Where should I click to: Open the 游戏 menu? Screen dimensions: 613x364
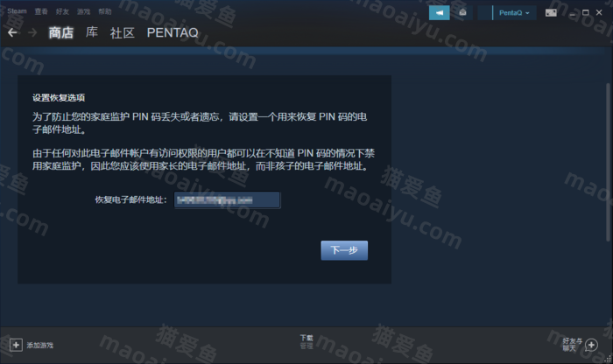pos(83,11)
